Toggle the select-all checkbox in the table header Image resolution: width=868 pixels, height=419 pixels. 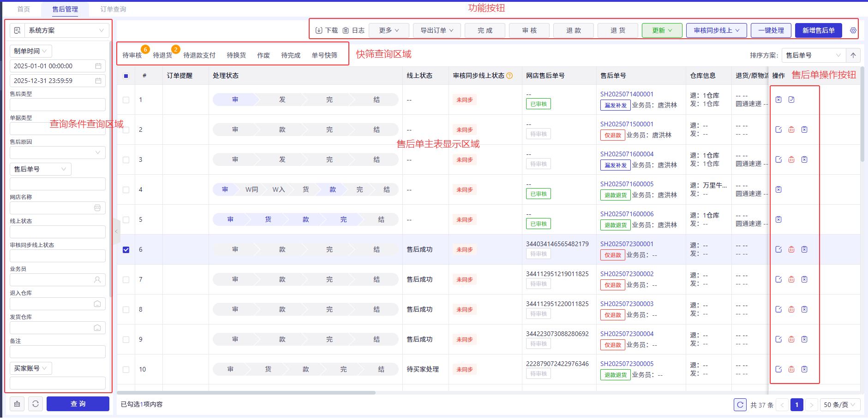click(x=126, y=76)
